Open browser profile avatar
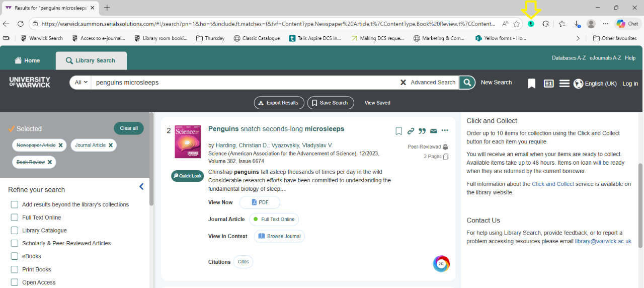This screenshot has width=644, height=288. pos(591,24)
